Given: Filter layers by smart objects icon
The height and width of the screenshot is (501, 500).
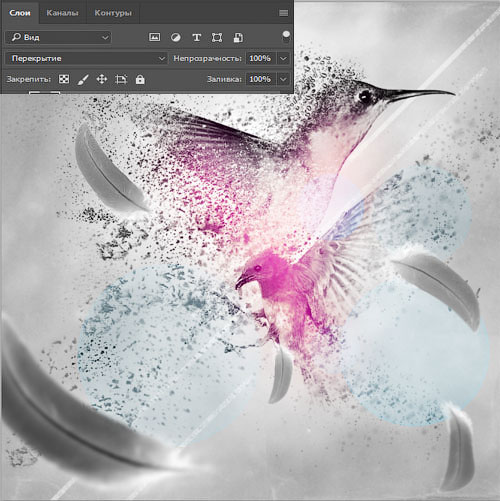Looking at the screenshot, I should pos(238,37).
